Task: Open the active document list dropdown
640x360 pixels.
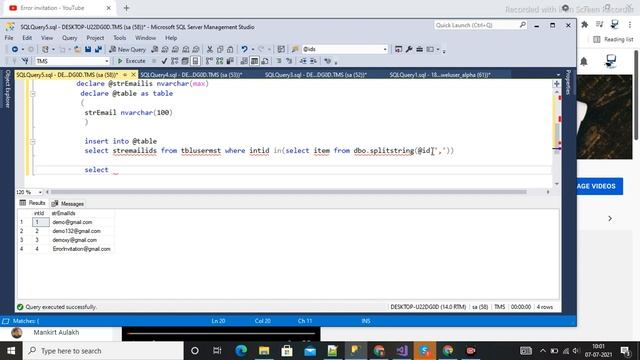Action: [x=558, y=75]
